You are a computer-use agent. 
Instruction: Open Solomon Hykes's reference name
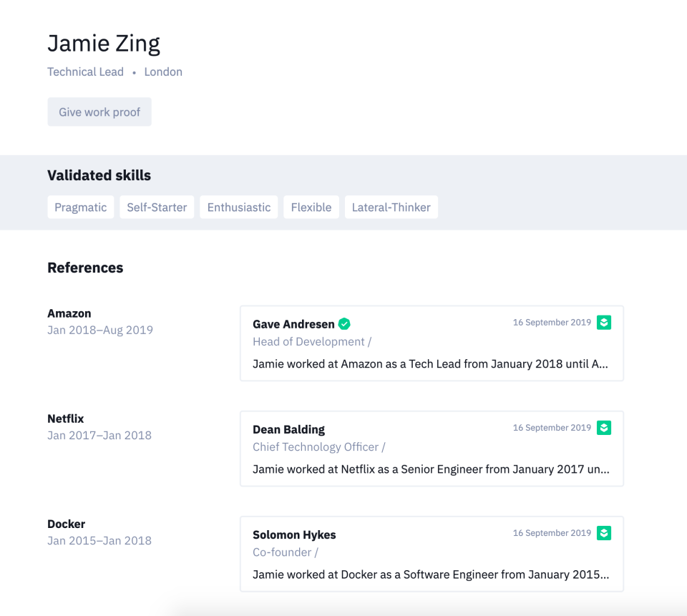click(x=294, y=534)
